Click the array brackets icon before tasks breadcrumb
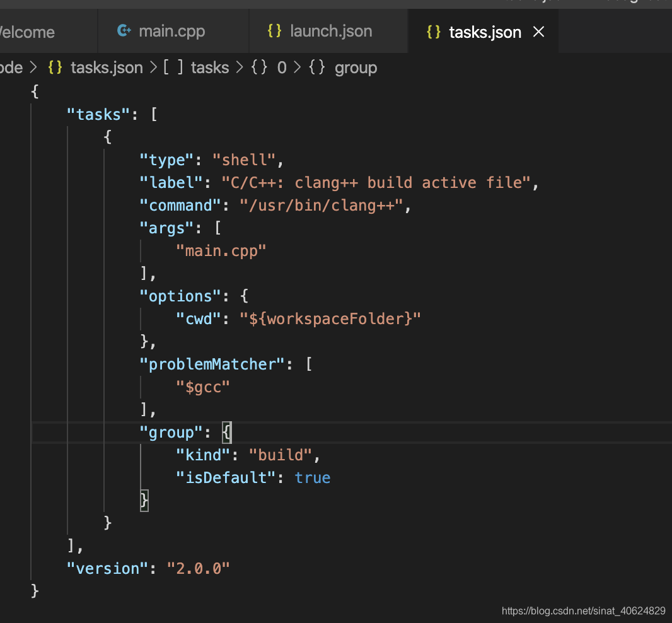Image resolution: width=672 pixels, height=623 pixels. coord(173,67)
